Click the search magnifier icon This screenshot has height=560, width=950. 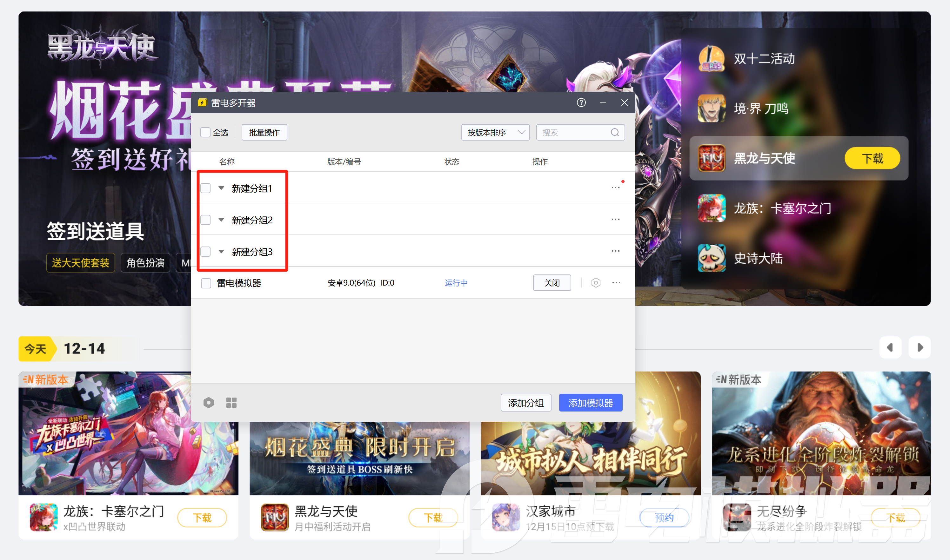tap(615, 132)
